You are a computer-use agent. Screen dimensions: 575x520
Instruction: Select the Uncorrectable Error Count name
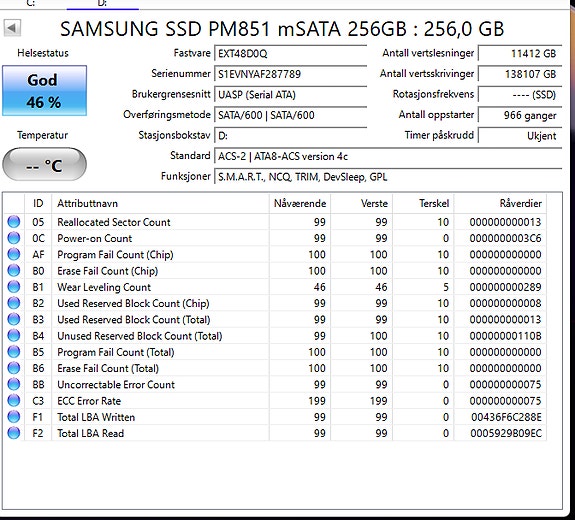click(116, 385)
